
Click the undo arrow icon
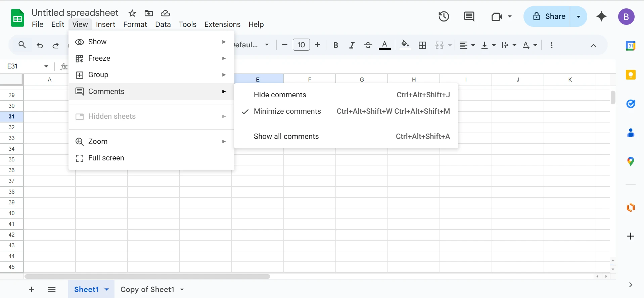[40, 45]
